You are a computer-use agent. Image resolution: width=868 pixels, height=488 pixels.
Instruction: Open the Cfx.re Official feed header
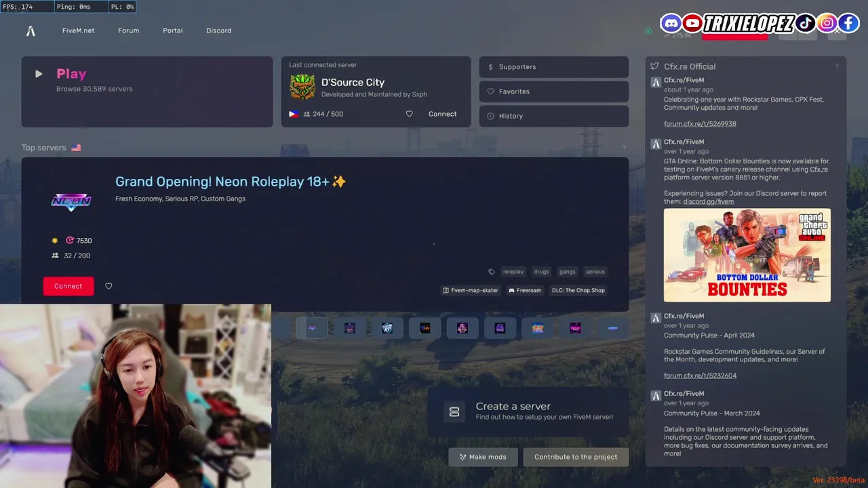[x=690, y=66]
